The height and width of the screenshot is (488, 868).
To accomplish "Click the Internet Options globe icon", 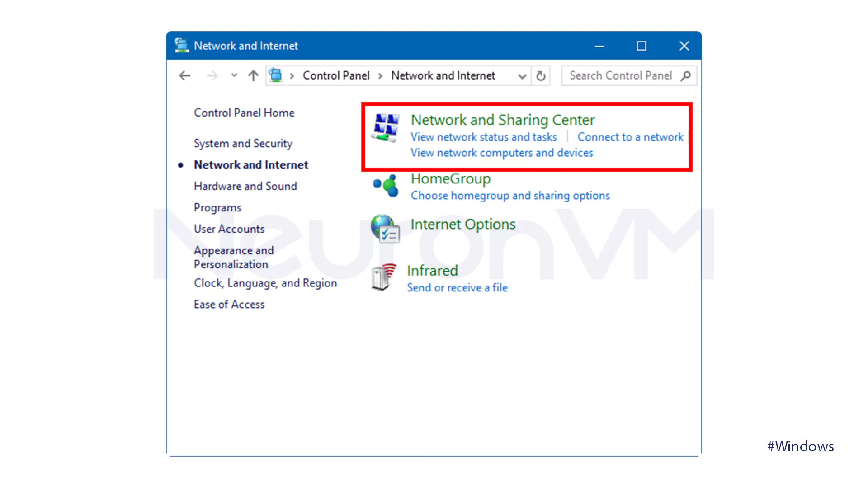I will (x=385, y=228).
